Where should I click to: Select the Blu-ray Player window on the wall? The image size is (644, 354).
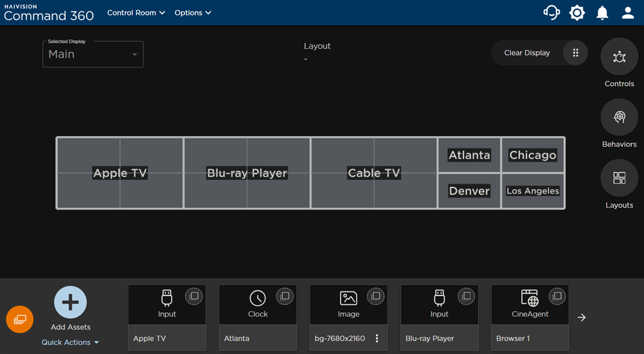247,173
